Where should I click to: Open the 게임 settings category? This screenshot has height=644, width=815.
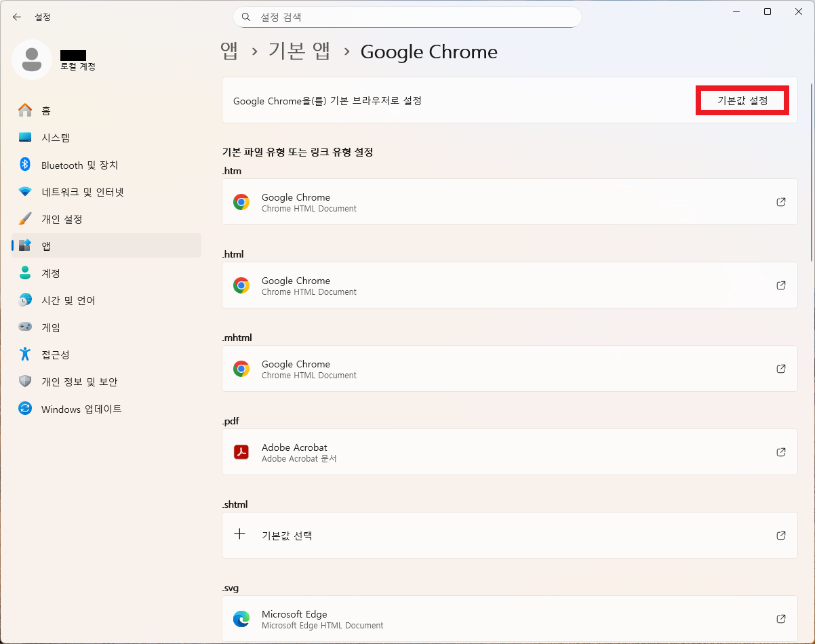point(106,327)
